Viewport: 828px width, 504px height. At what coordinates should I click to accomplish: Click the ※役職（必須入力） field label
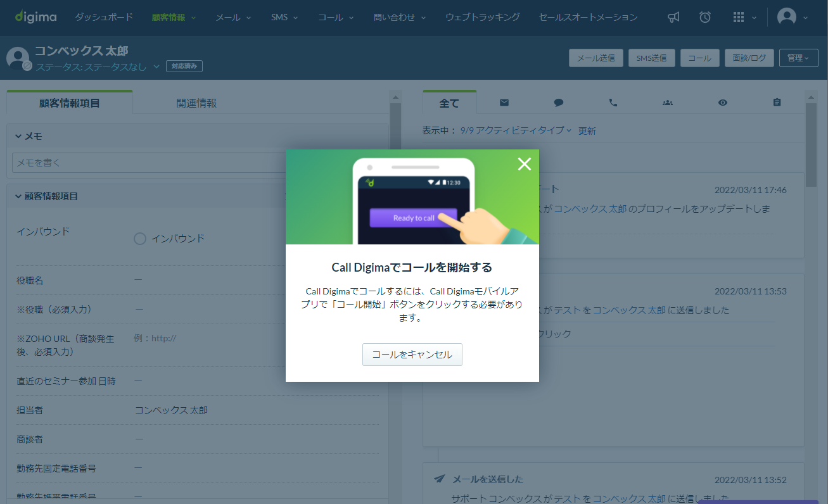pos(54,310)
